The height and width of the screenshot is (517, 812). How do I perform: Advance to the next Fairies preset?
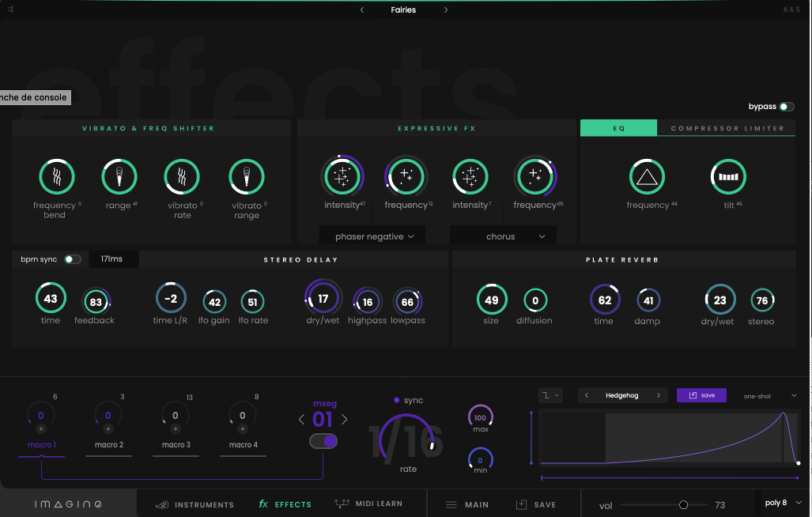click(445, 9)
